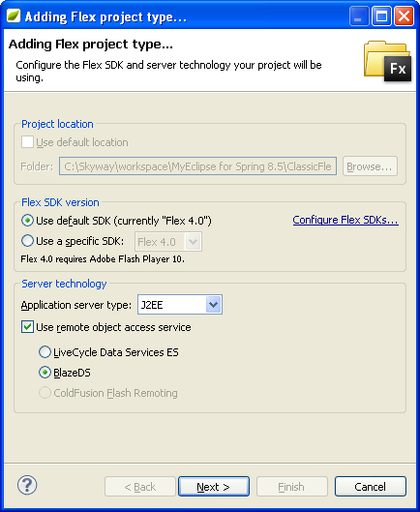Close the Adding Flex project dialog
The width and height of the screenshot is (420, 512).
pyautogui.click(x=404, y=16)
